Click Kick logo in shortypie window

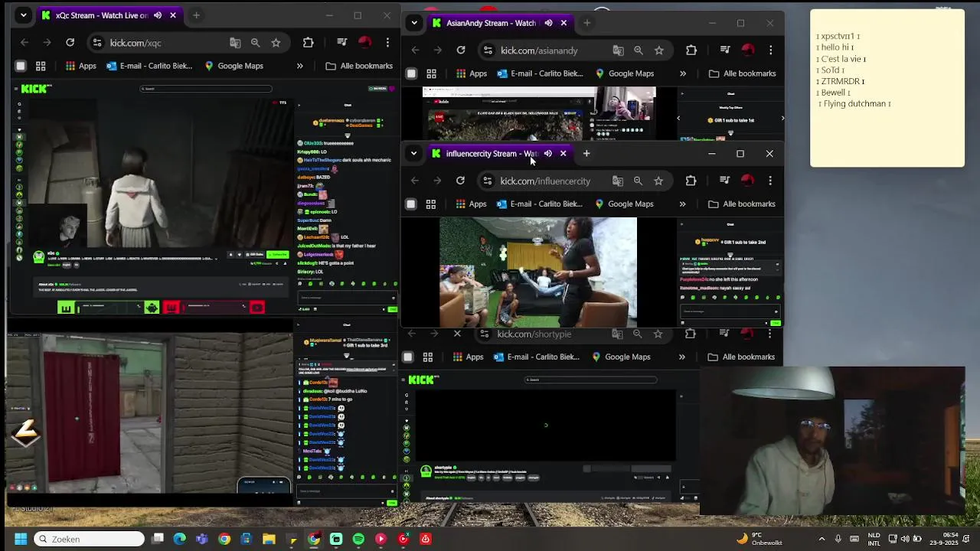click(x=423, y=380)
